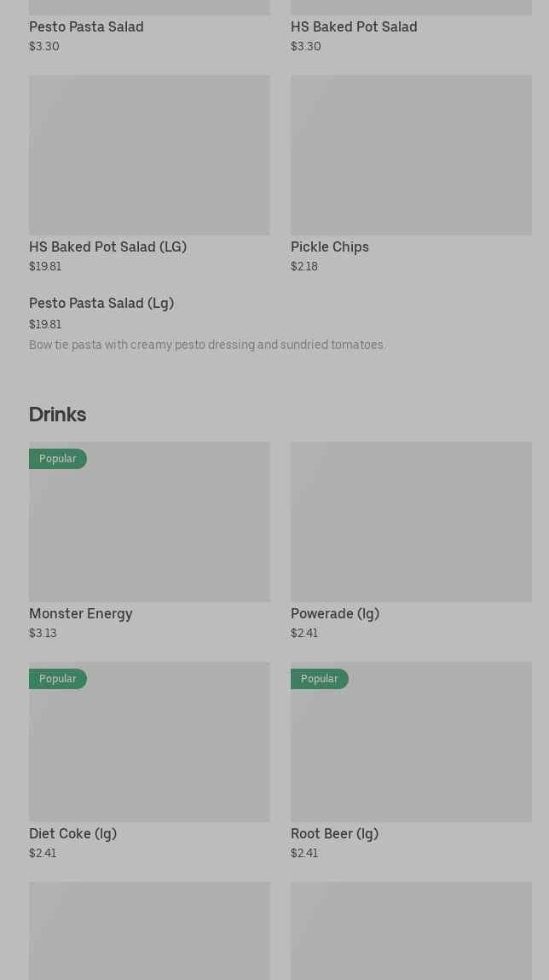Open the Pesto Pasta Salad (Lg) item
Screen dimensions: 549x980
101,304
